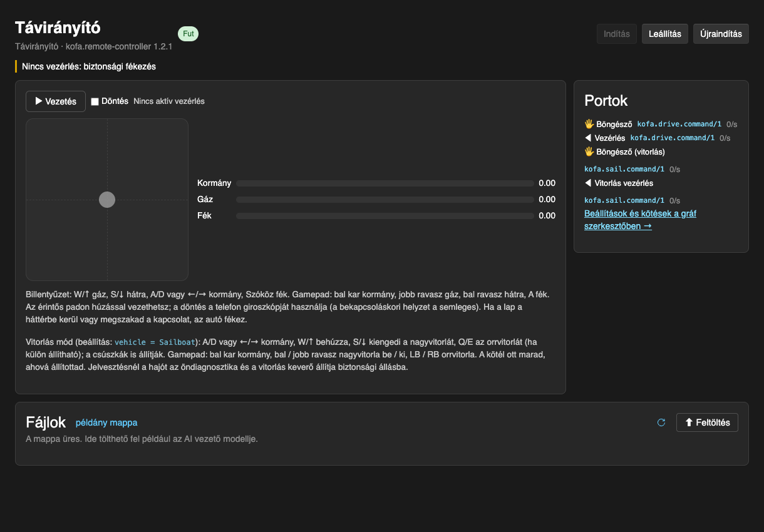Viewport: 764px width, 532px height.
Task: Click the triangle icon beside the kofa.drive Vezérlés port
Action: coord(588,138)
